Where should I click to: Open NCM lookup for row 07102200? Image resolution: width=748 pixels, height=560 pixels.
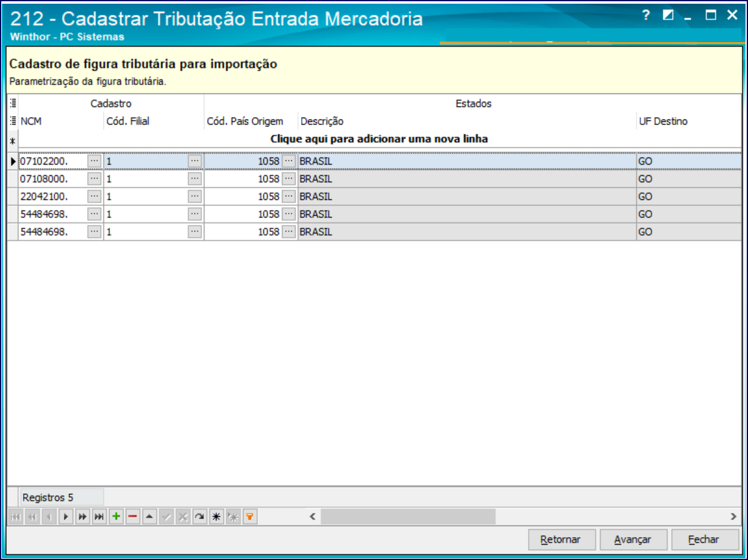point(94,161)
